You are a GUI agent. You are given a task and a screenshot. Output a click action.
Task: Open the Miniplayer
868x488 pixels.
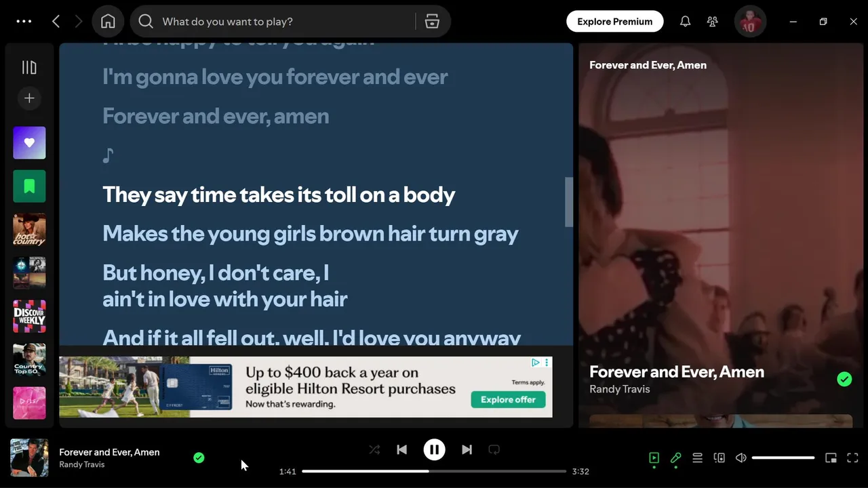point(831,458)
